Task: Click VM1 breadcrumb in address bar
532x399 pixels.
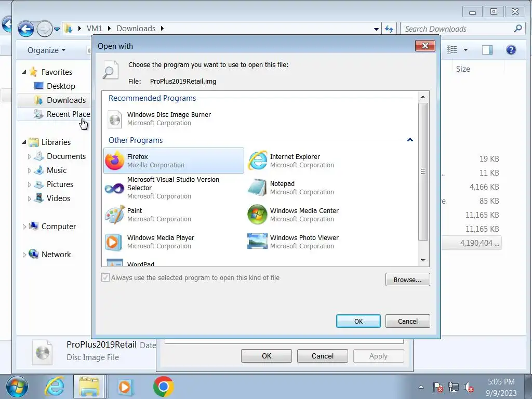Action: point(95,29)
